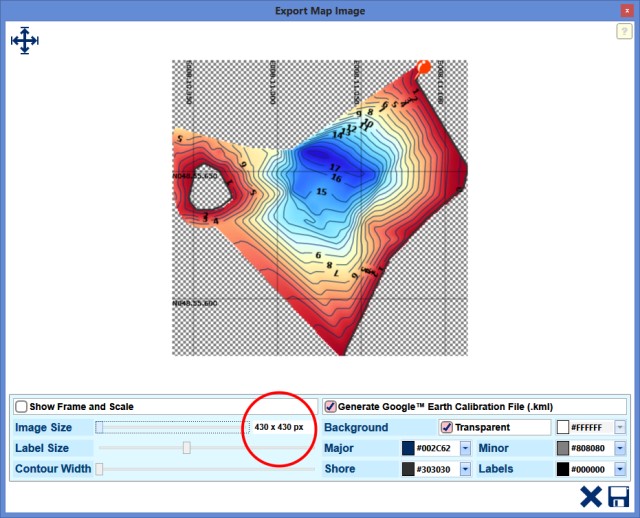640x518 pixels.
Task: Open the Major contour color dropdown
Action: (466, 448)
